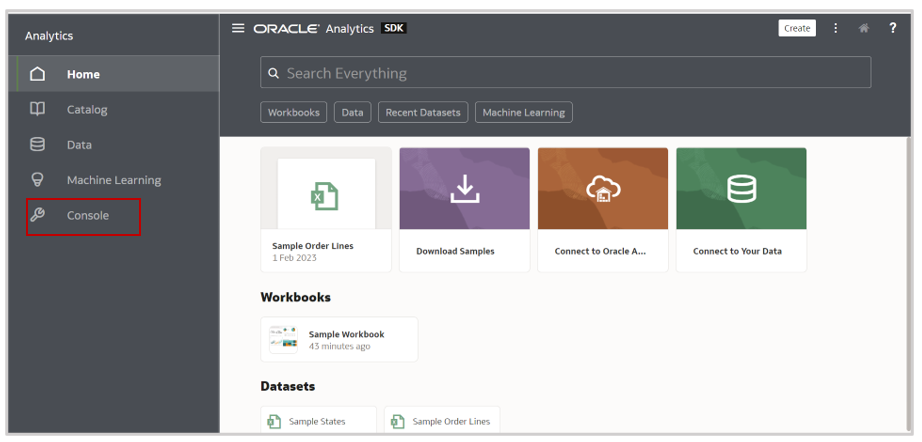922x442 pixels.
Task: Open Catalog from the navigation menu
Action: coord(114,109)
